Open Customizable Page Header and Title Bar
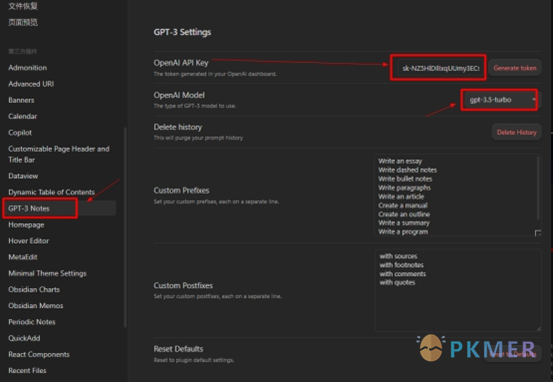The image size is (553, 382). pos(59,154)
